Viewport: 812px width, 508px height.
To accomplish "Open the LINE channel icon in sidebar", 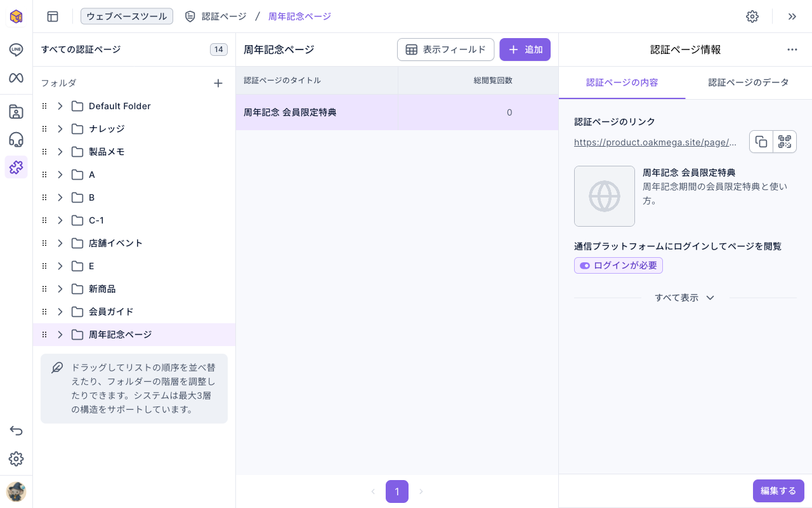I will pyautogui.click(x=16, y=50).
